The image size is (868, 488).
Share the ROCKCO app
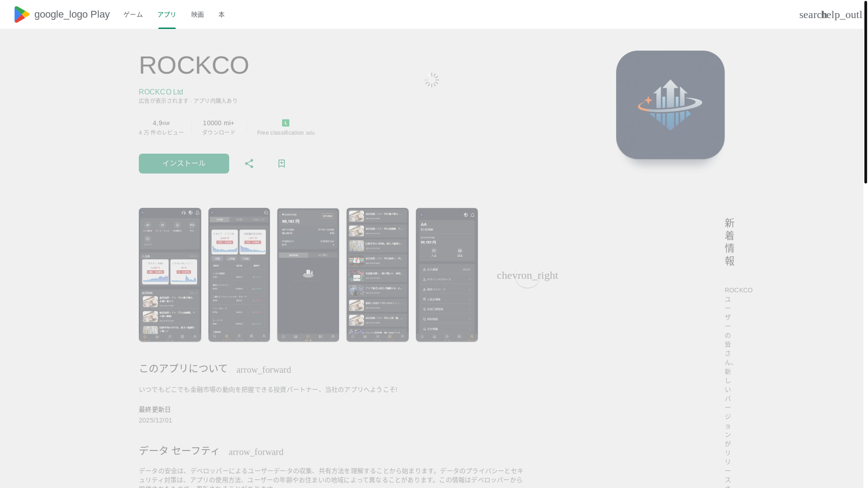click(x=249, y=164)
